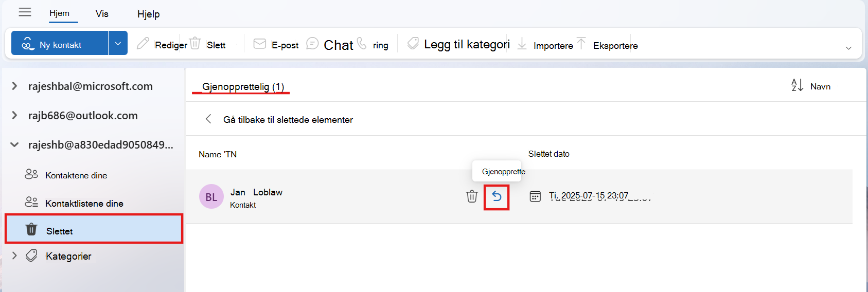Screen dimensions: 868x292
Task: Click the Slett trash icon in toolbar
Action: point(195,43)
